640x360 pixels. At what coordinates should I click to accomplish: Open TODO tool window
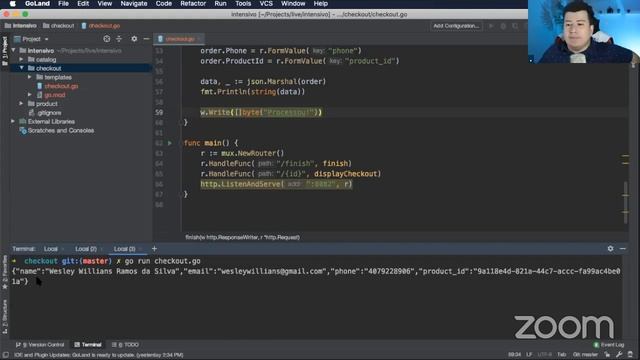click(126, 345)
